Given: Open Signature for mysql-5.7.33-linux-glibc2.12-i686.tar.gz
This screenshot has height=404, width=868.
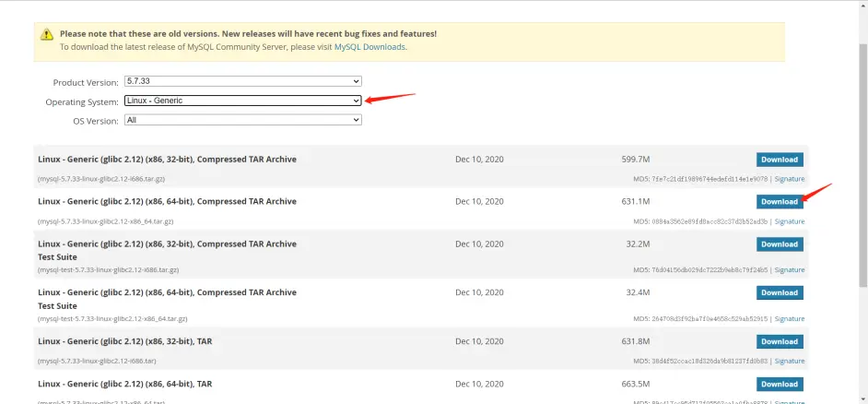Looking at the screenshot, I should (x=790, y=179).
